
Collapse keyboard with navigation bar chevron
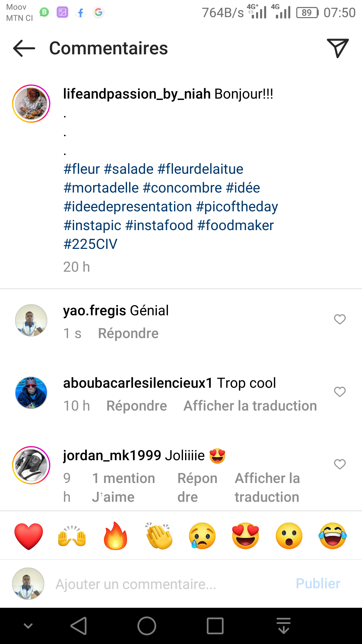click(x=28, y=626)
